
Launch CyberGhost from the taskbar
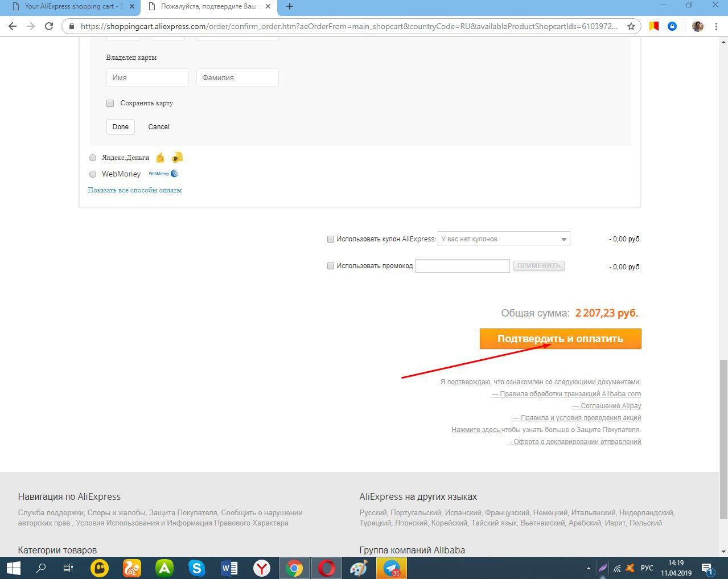[x=100, y=568]
